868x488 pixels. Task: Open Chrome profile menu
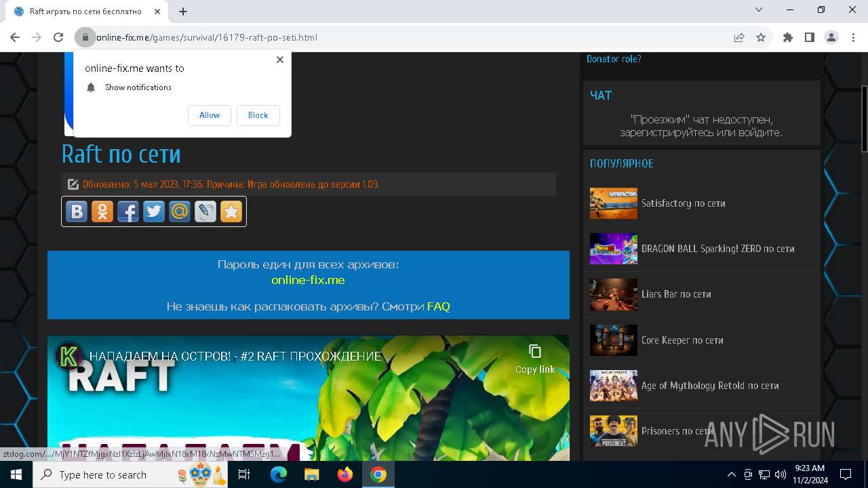click(831, 37)
